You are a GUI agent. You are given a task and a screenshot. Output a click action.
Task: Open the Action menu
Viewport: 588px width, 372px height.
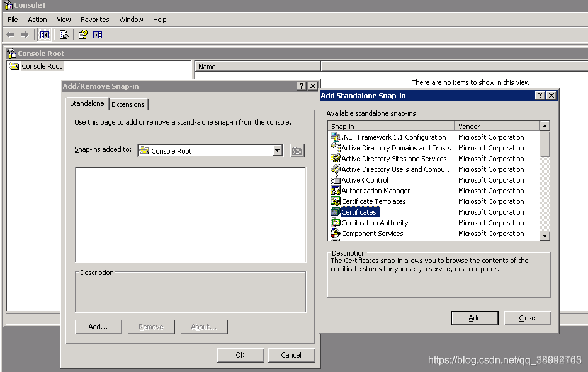(x=37, y=20)
